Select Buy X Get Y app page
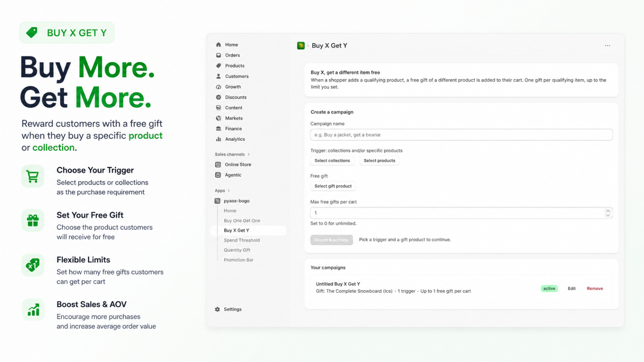The height and width of the screenshot is (362, 644). pos(248,230)
